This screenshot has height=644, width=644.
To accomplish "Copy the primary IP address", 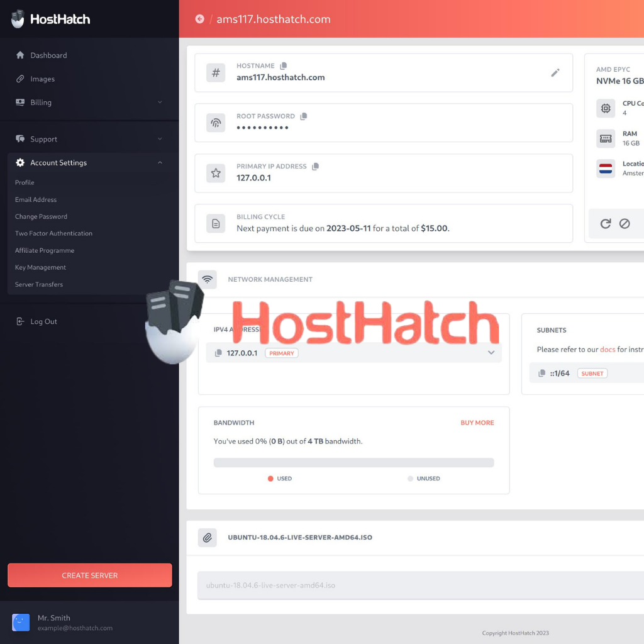I will click(x=315, y=166).
